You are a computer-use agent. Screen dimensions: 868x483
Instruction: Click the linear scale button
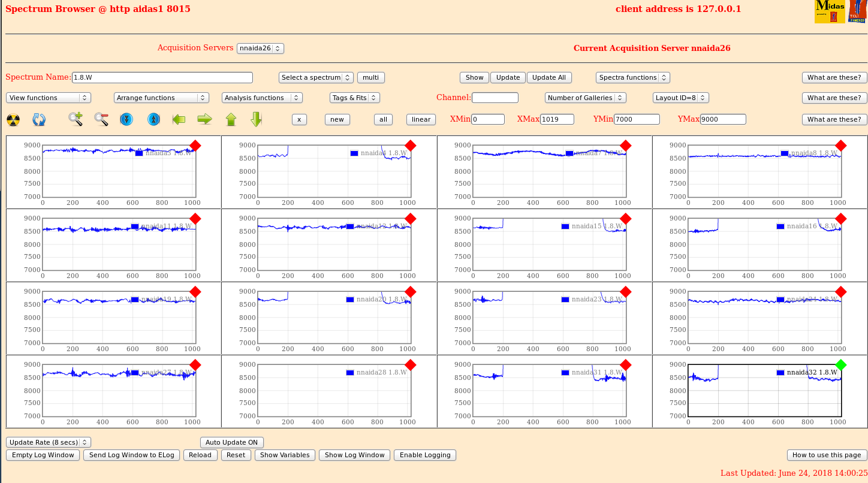(x=421, y=119)
